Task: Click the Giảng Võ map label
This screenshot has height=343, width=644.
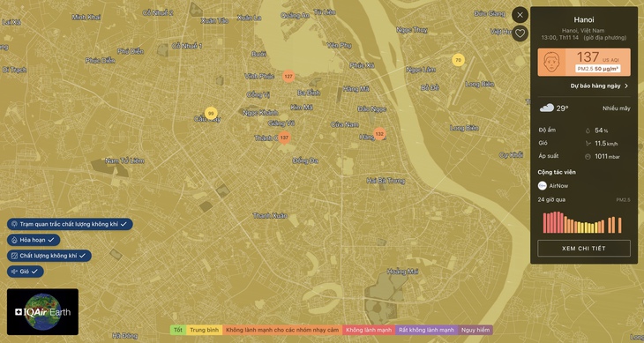Action: click(x=281, y=123)
